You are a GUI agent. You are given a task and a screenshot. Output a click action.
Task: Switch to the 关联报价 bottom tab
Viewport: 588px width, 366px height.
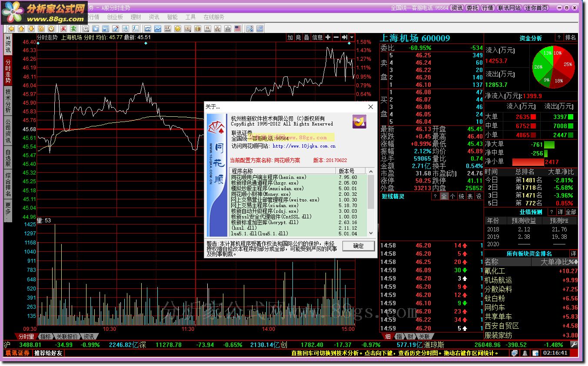point(67,336)
